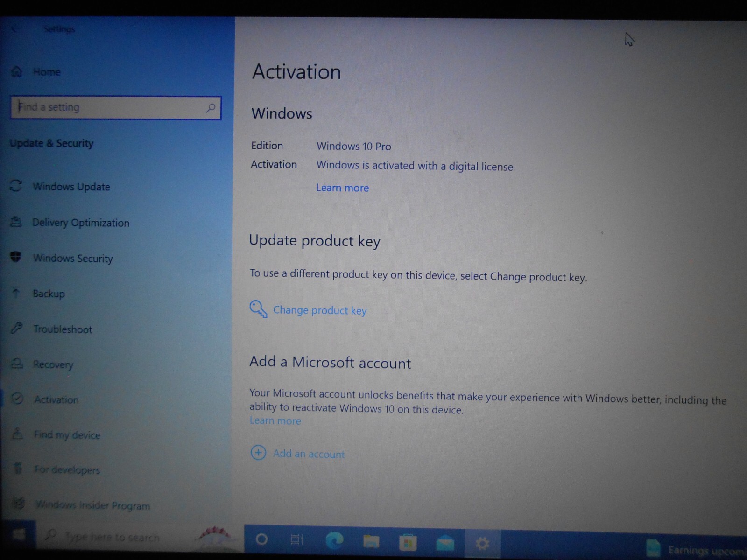Open the Windows Start menu
The image size is (747, 560).
(19, 535)
